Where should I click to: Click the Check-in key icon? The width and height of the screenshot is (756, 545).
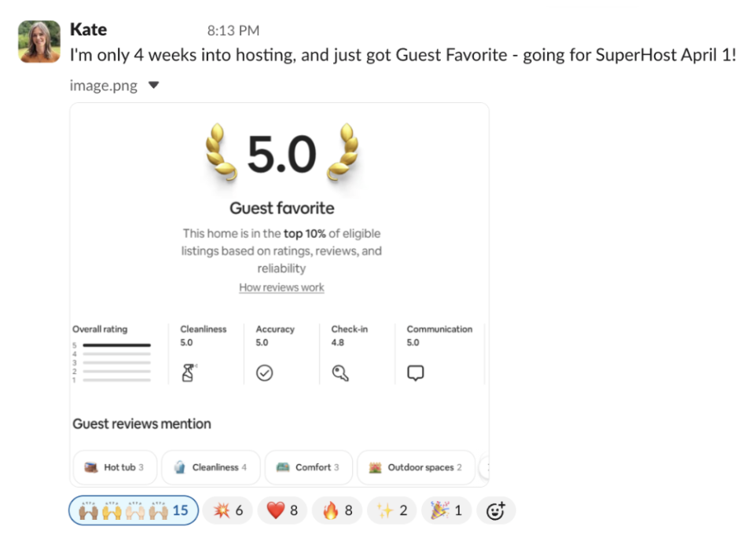[x=340, y=372]
